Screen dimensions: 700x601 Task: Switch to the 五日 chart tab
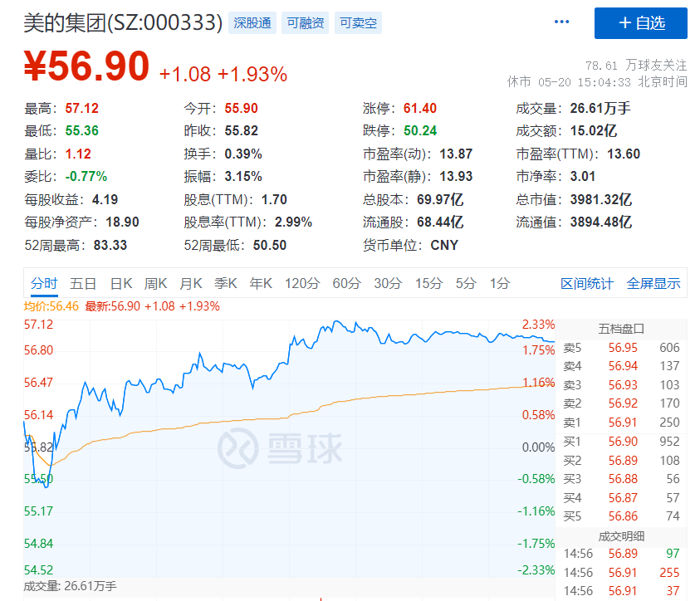pos(83,283)
